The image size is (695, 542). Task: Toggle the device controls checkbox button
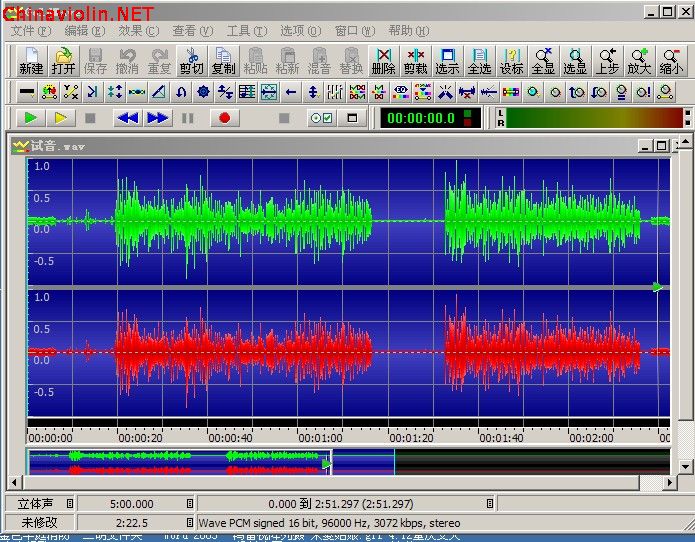322,118
